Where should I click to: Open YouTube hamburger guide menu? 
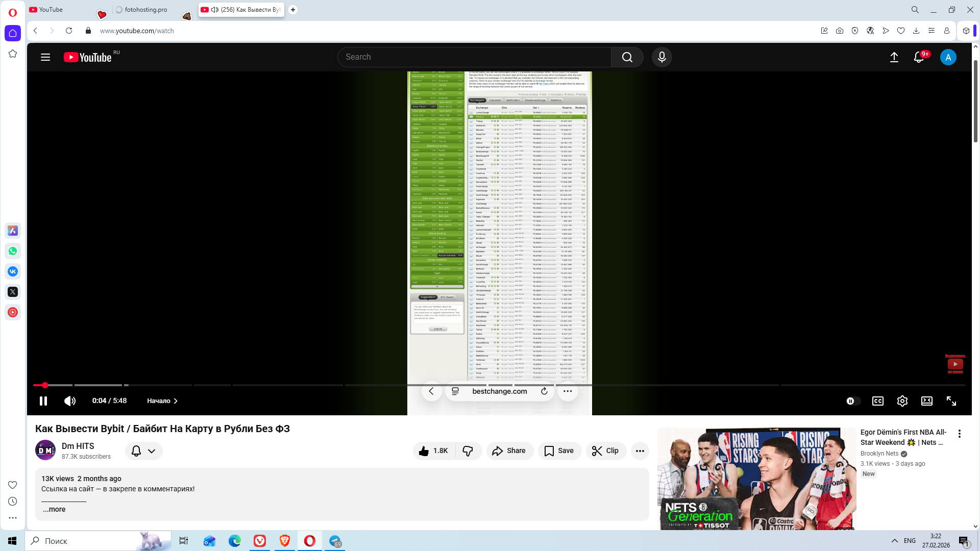[45, 57]
